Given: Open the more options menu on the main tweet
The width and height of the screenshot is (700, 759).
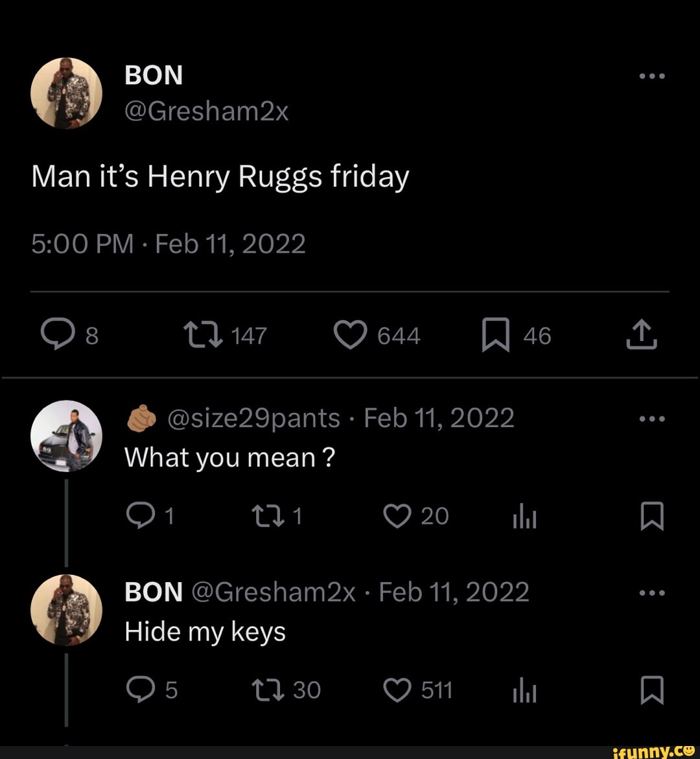Looking at the screenshot, I should (x=651, y=75).
